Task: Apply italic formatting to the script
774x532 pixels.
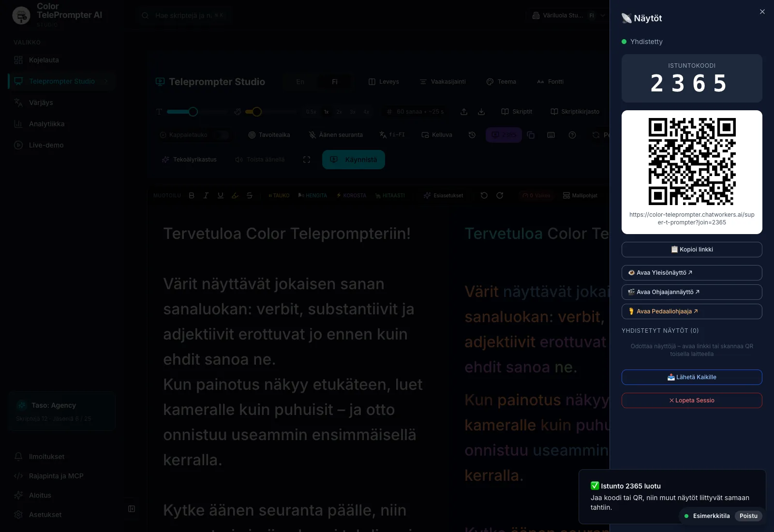Action: click(206, 195)
